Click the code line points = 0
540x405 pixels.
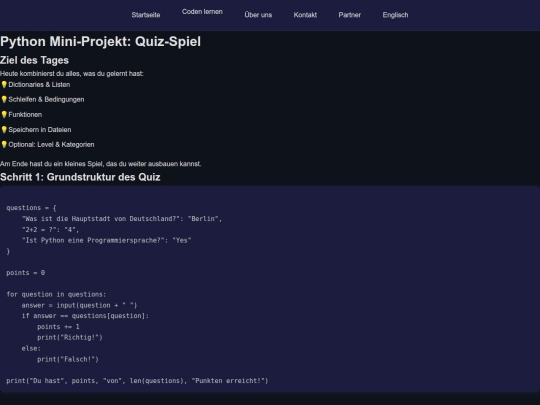(x=25, y=273)
